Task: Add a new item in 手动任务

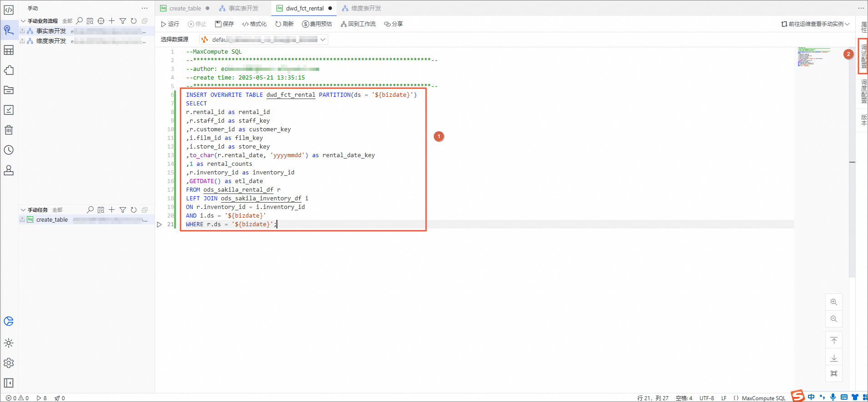Action: coord(111,210)
